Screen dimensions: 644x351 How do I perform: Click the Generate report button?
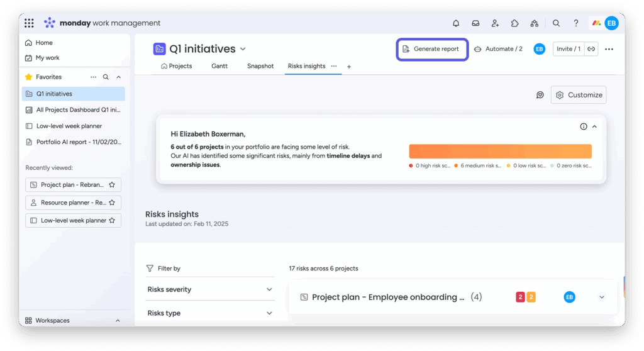point(431,49)
